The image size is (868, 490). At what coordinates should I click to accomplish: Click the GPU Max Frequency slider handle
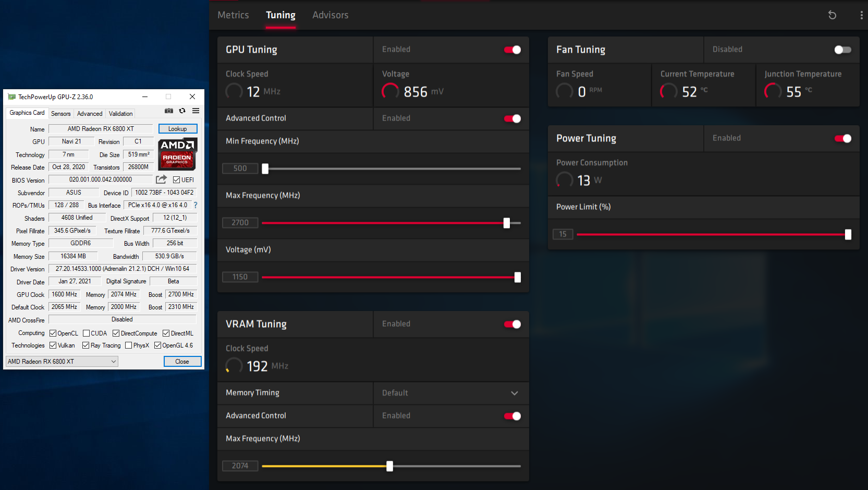507,223
